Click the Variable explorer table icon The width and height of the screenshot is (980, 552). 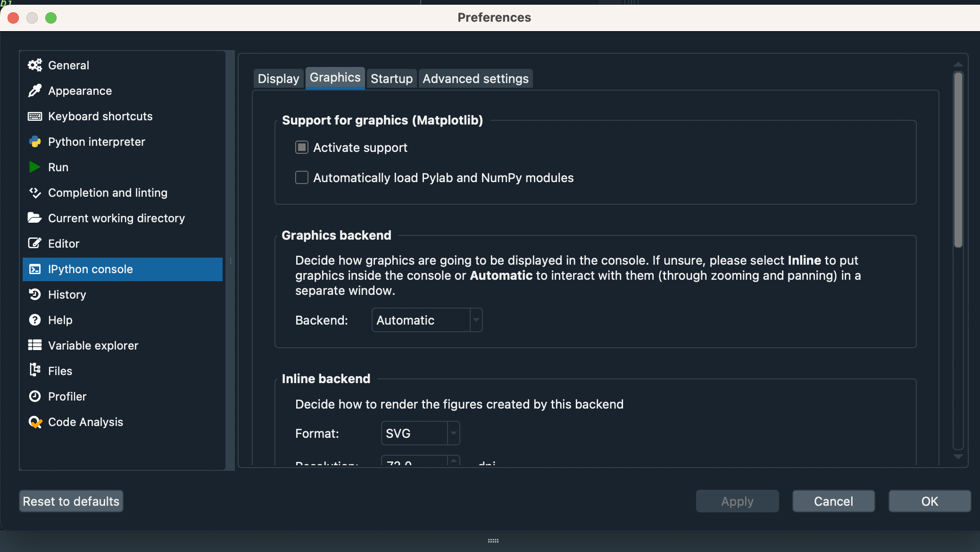[x=35, y=345]
